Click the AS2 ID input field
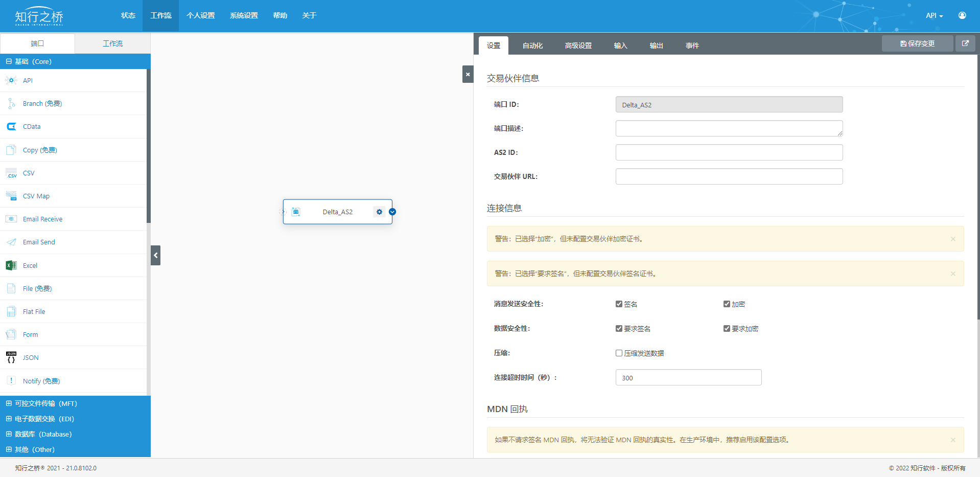The width and height of the screenshot is (980, 477). pos(729,152)
